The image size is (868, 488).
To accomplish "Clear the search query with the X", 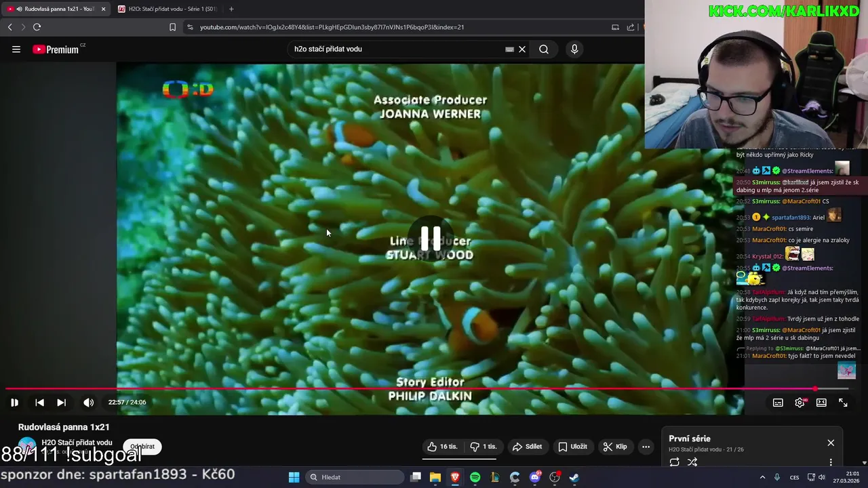I will (522, 49).
